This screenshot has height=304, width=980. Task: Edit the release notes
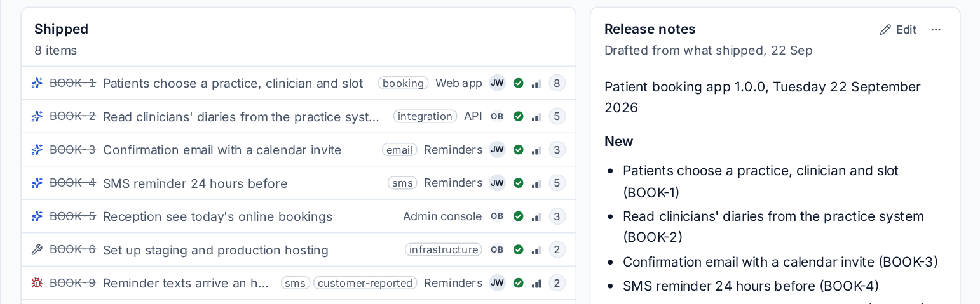coord(898,30)
